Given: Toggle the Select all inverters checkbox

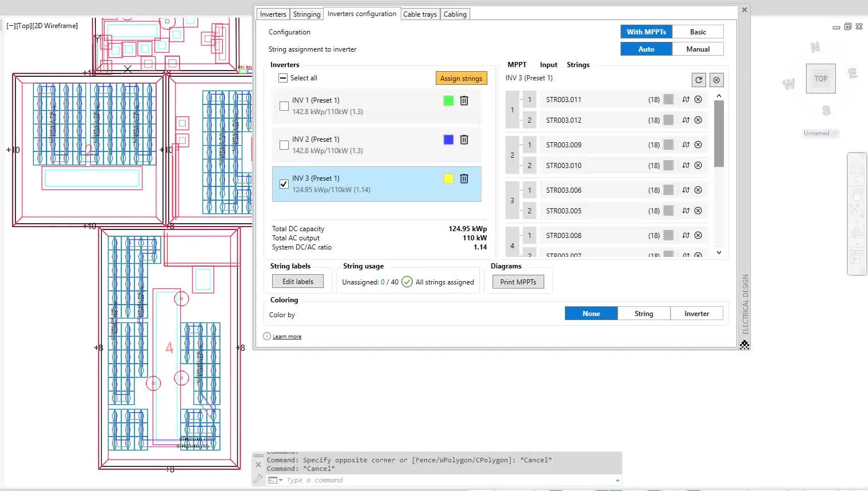Looking at the screenshot, I should coord(282,78).
